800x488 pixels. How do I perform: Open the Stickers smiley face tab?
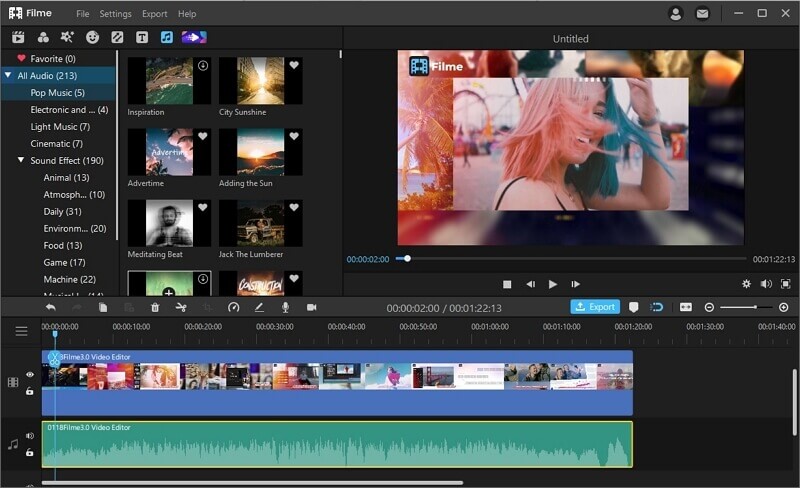(x=92, y=37)
